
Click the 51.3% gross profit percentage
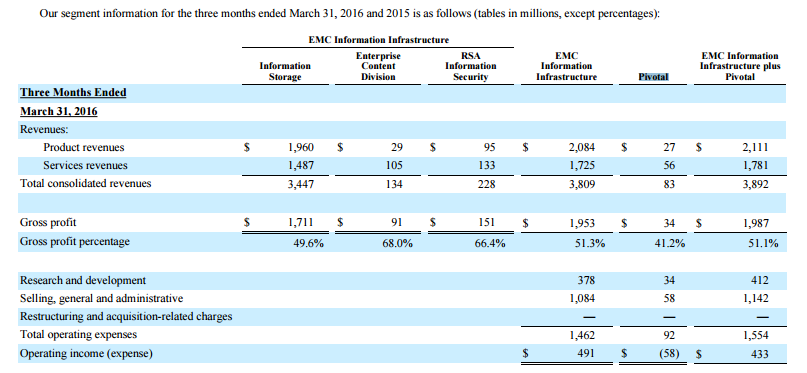[590, 243]
